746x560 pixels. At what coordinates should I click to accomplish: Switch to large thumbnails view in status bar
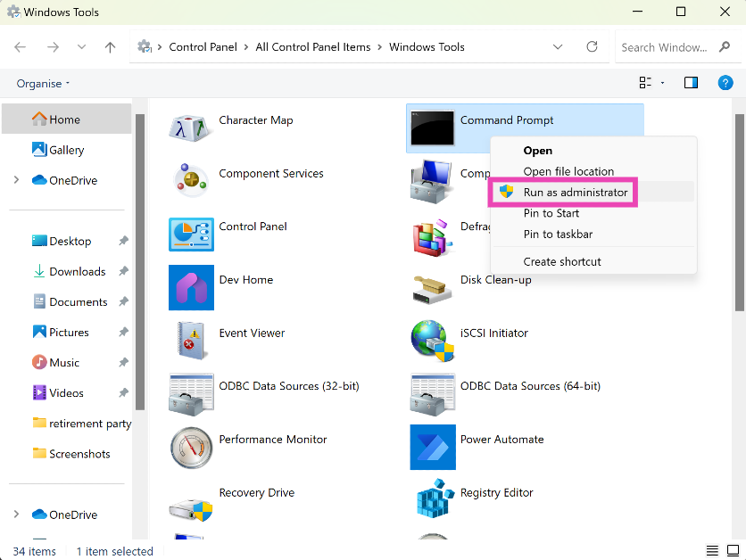734,551
